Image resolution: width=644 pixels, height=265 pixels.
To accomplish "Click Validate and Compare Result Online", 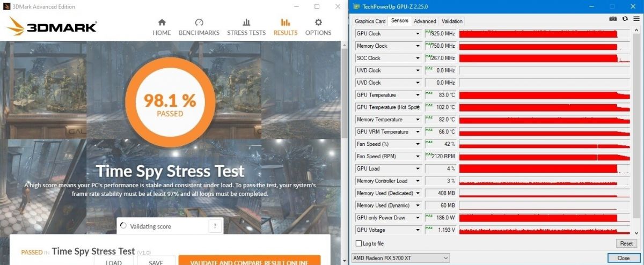I will 250,261.
